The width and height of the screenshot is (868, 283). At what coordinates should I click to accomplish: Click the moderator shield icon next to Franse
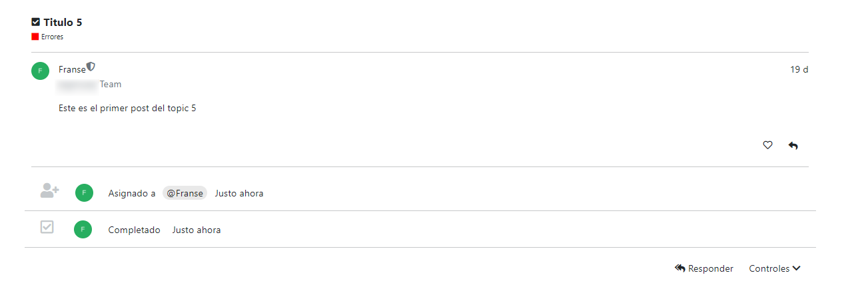pos(91,67)
